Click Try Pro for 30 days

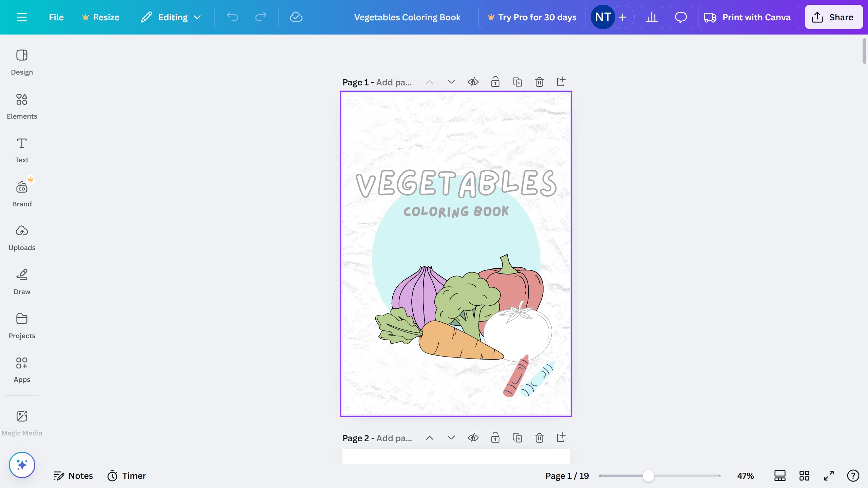531,17
